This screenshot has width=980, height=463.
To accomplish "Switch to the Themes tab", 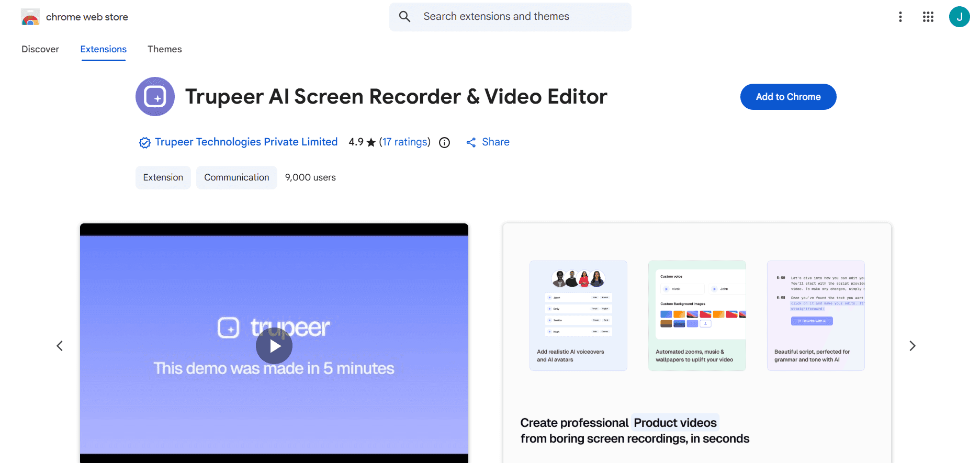I will click(x=165, y=49).
